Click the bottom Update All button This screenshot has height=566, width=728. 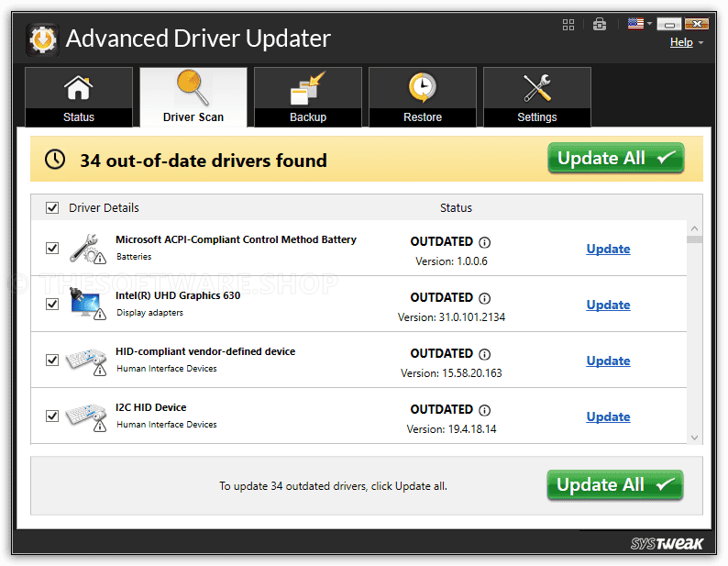click(614, 484)
